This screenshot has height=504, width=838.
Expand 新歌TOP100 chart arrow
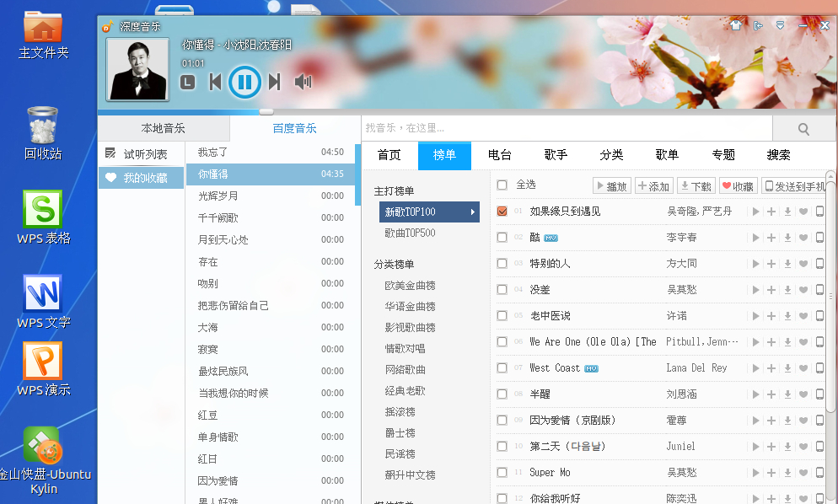click(x=472, y=212)
